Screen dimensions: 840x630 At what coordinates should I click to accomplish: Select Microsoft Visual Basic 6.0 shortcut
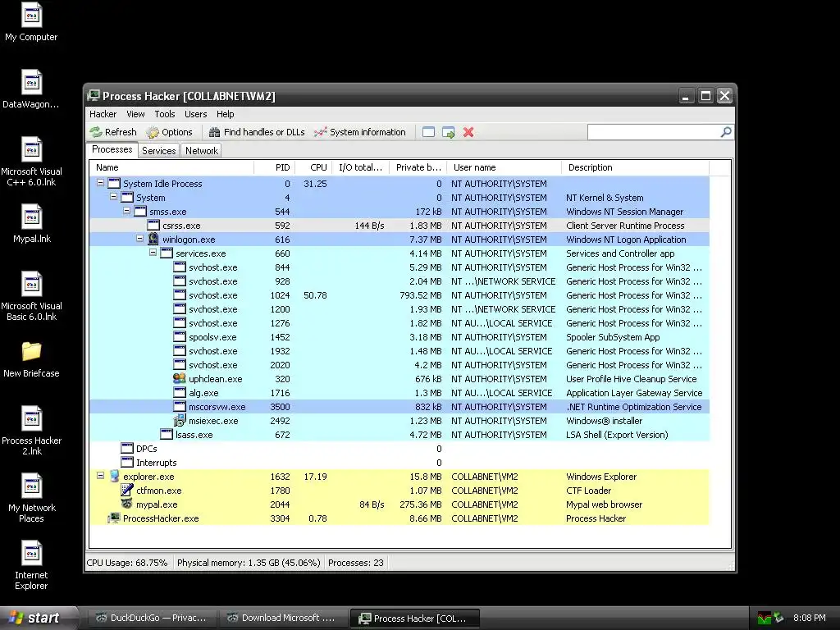[x=31, y=296]
